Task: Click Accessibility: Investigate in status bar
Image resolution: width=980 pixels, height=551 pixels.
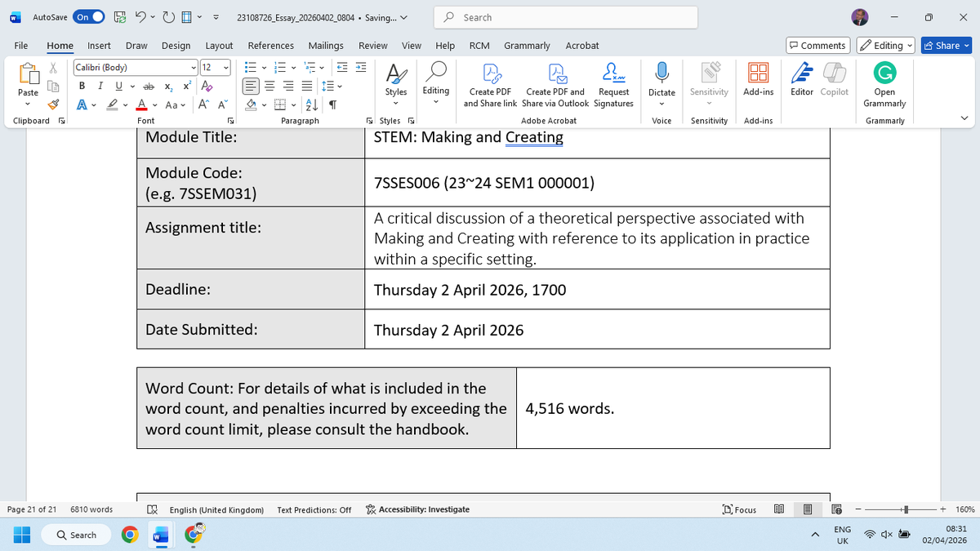Action: (x=417, y=509)
